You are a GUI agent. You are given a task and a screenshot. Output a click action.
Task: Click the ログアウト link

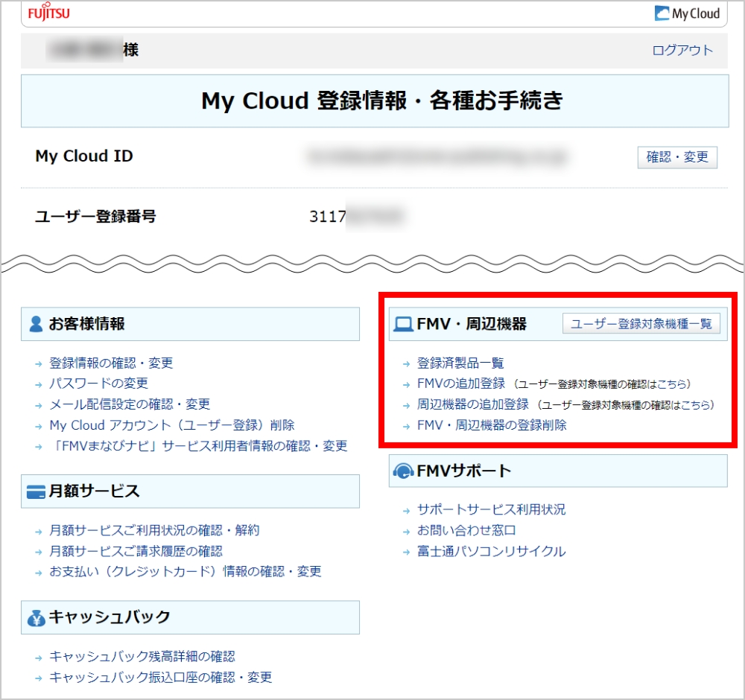pos(682,51)
